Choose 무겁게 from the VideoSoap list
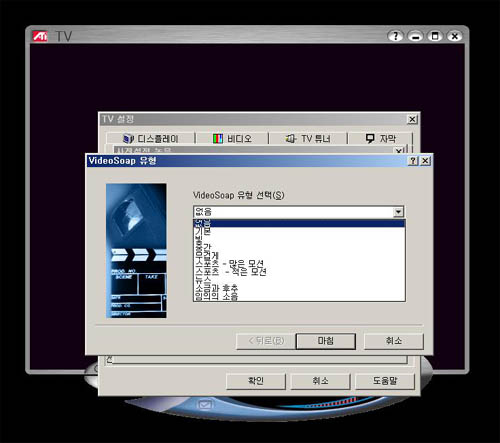 (x=299, y=256)
